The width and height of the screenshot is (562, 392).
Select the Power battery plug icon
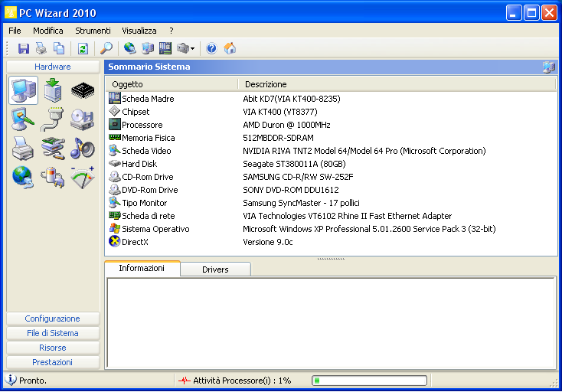pyautogui.click(x=53, y=177)
